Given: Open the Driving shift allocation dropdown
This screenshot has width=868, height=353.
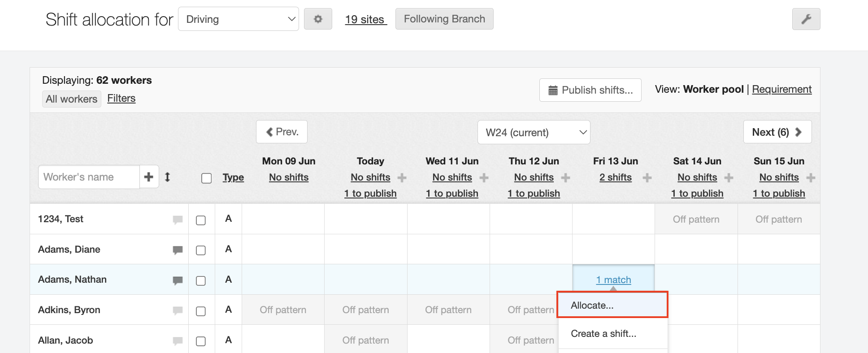Looking at the screenshot, I should click(239, 19).
